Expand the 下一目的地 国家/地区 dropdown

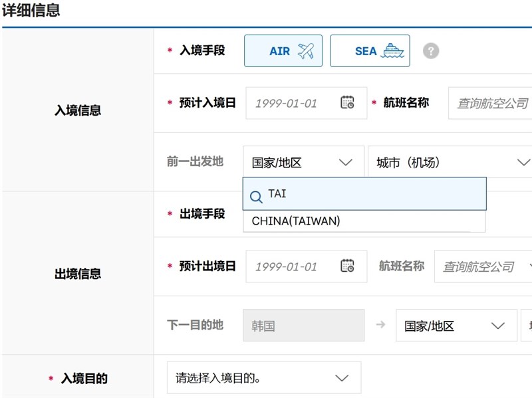coord(456,326)
